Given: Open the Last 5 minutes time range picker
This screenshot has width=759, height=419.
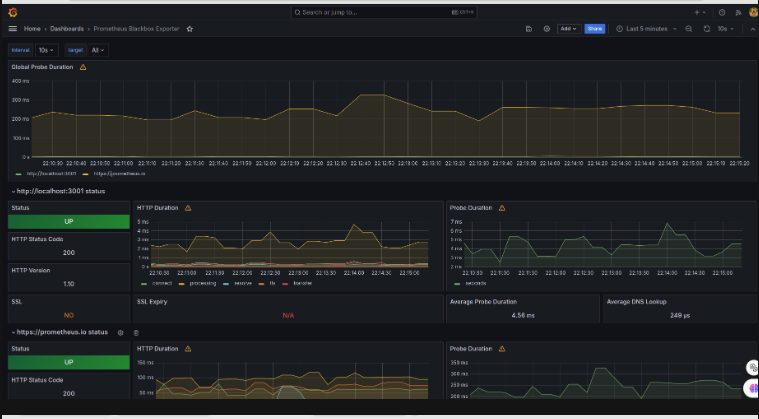Looking at the screenshot, I should pyautogui.click(x=646, y=29).
